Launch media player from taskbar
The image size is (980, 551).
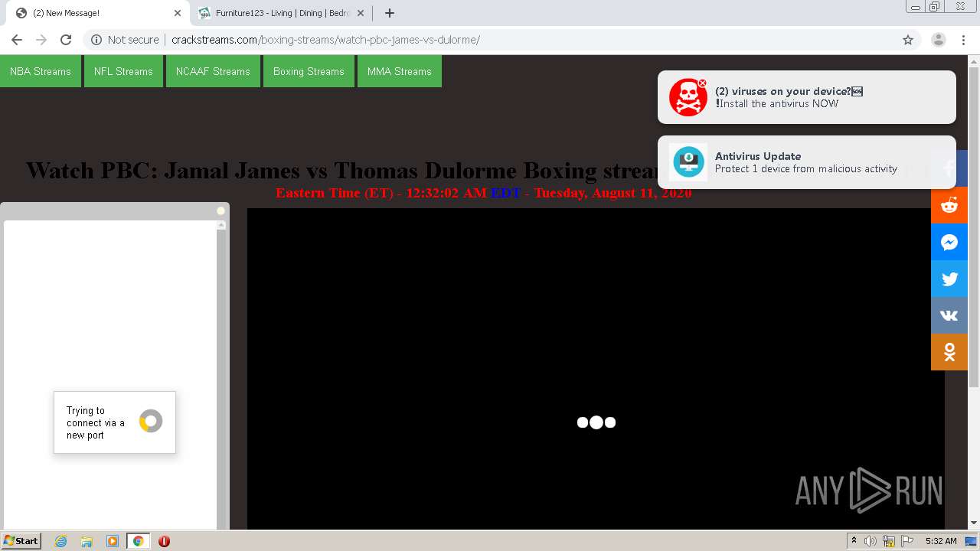point(113,541)
